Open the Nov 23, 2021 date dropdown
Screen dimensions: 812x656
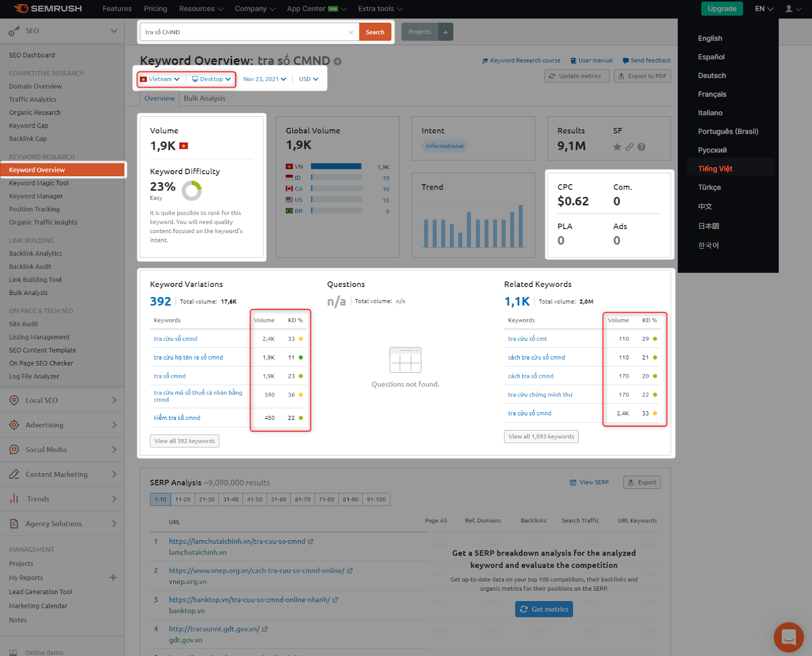click(x=264, y=79)
